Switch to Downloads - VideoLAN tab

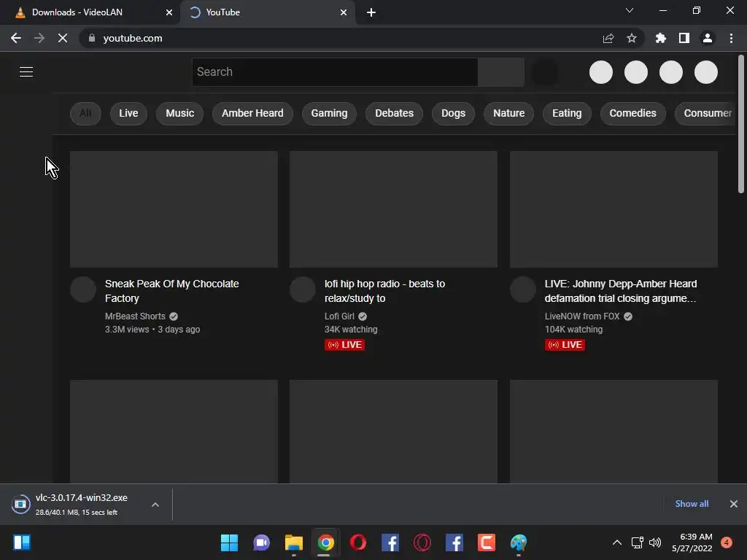(x=90, y=12)
